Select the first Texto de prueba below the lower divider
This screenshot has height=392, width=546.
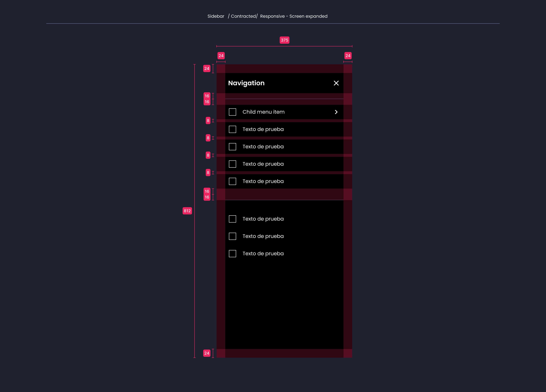(284, 219)
